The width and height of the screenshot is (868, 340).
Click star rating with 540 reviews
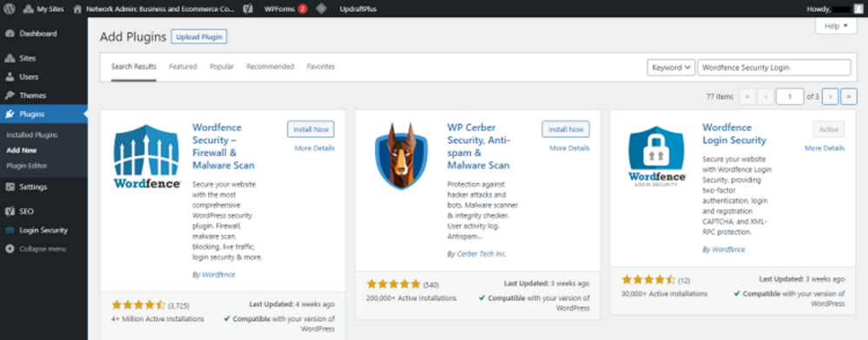393,284
